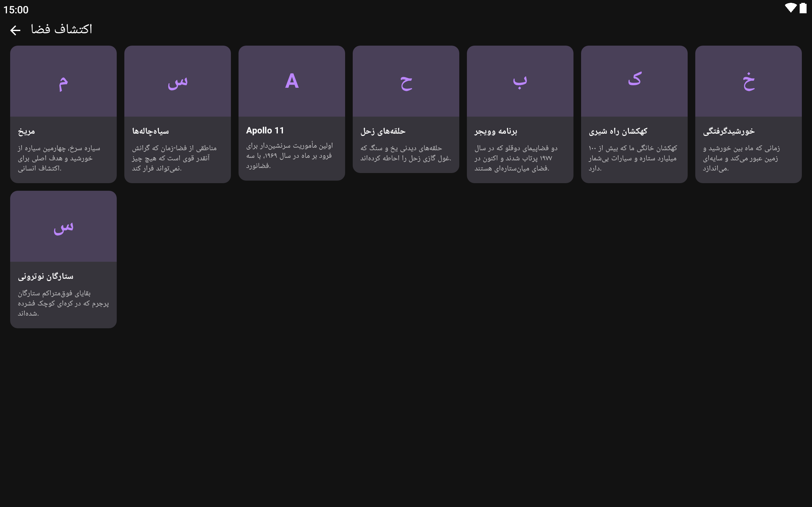This screenshot has width=812, height=507.
Task: Click the battery status icon
Action: (x=803, y=8)
